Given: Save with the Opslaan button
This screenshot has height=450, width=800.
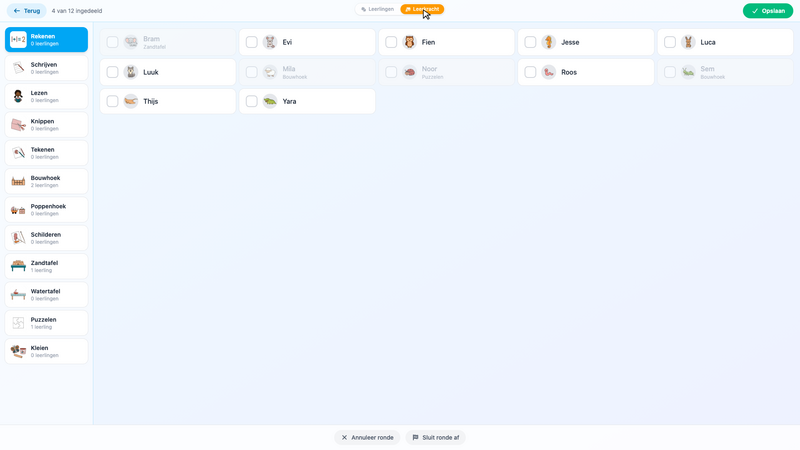Looking at the screenshot, I should pyautogui.click(x=768, y=11).
